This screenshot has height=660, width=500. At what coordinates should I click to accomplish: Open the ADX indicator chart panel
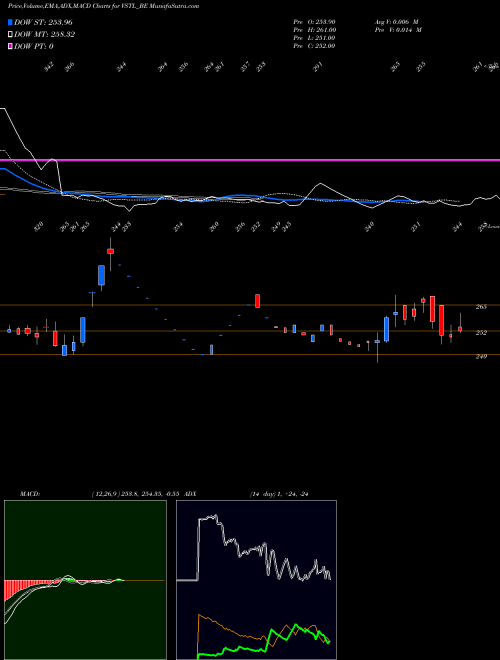point(256,580)
